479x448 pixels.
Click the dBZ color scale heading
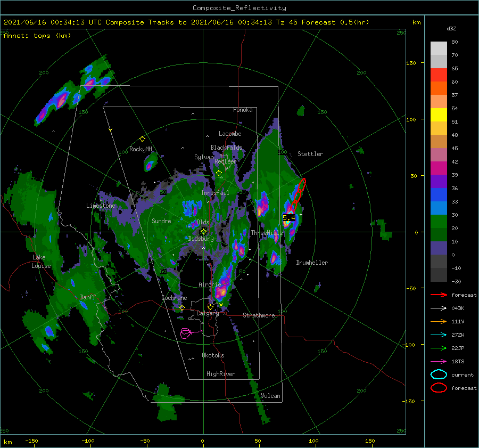tap(451, 28)
